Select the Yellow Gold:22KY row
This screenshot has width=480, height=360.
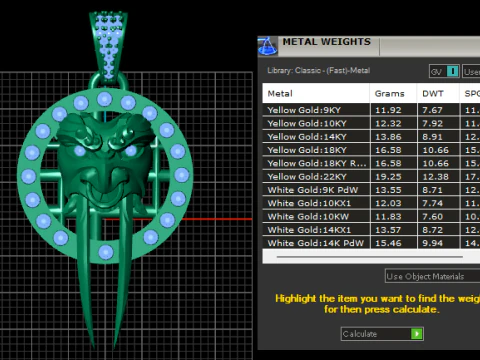point(371,177)
